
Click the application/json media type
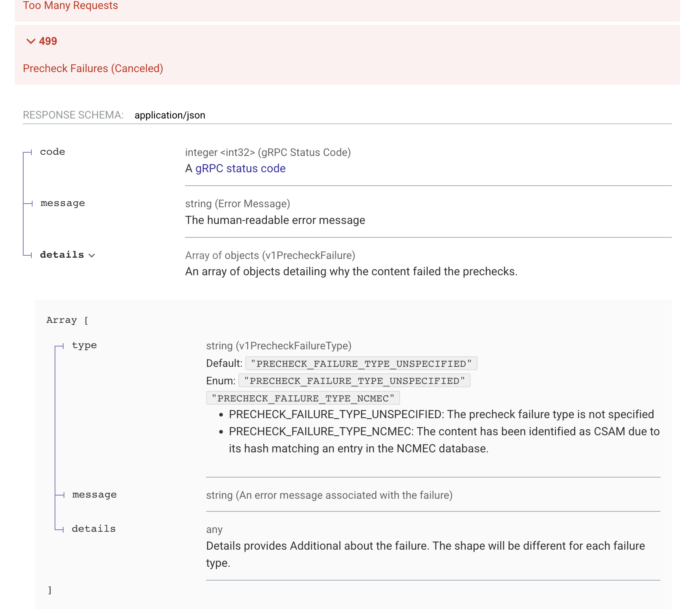170,115
